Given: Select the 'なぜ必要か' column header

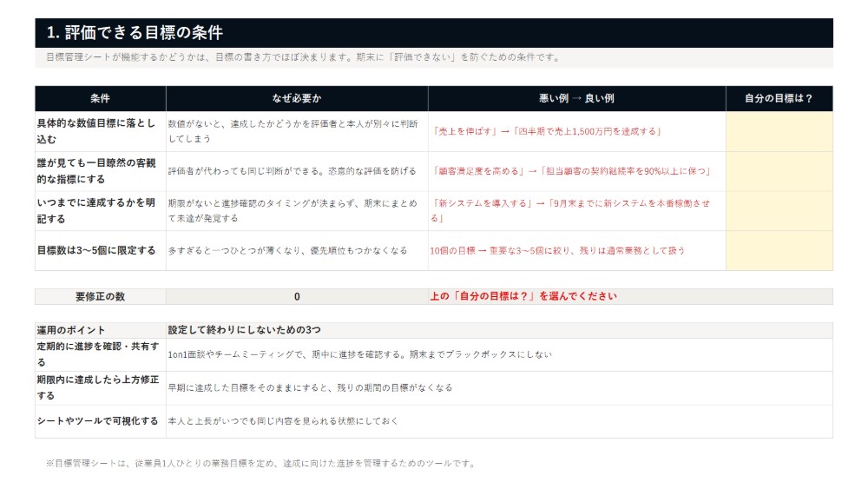Looking at the screenshot, I should point(297,98).
